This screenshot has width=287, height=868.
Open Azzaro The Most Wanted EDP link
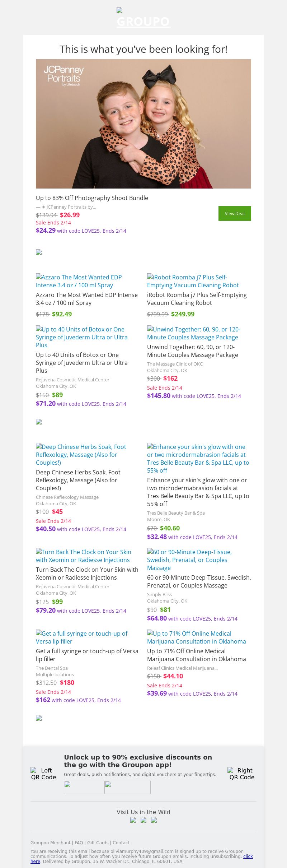[79, 281]
